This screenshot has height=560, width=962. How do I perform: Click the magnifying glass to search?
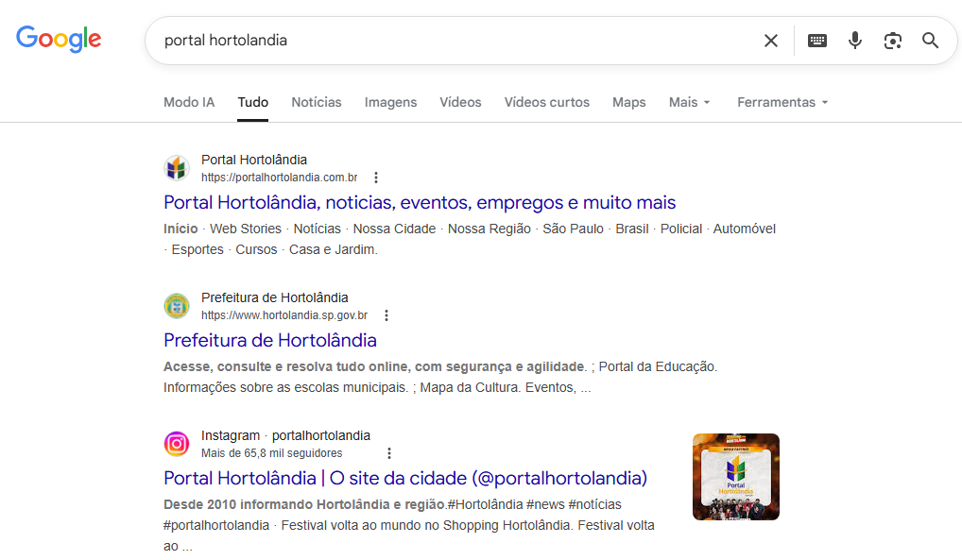point(930,41)
